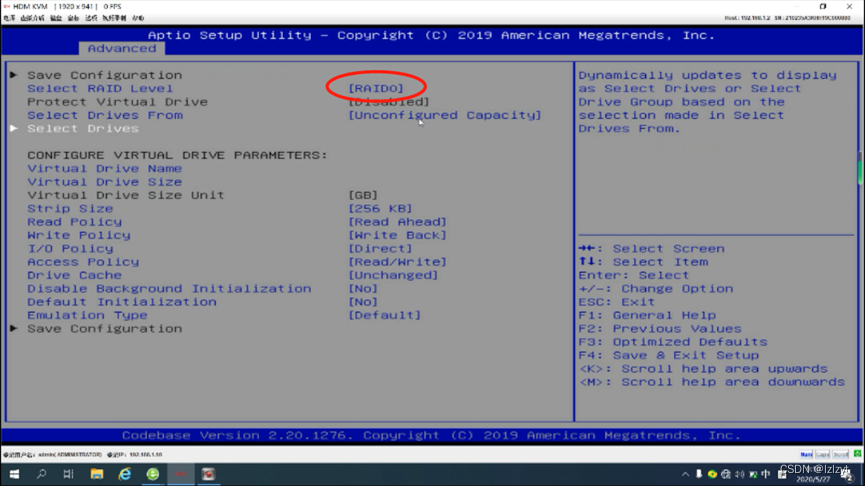Change Select Drives From Unconfigured Capacity

(444, 115)
